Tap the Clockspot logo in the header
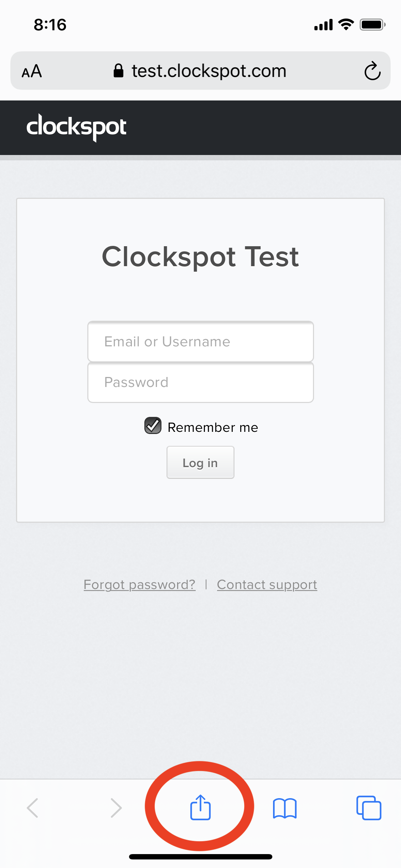This screenshot has height=868, width=401. coord(76,127)
